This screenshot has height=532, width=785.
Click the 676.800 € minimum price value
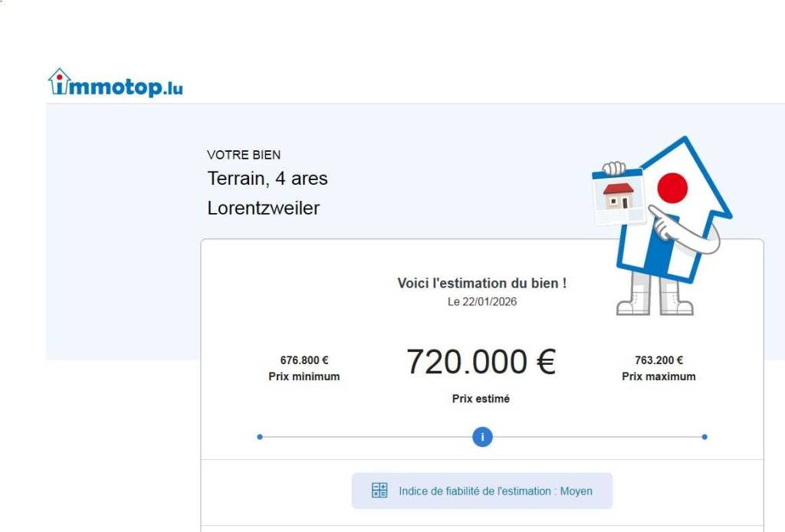[x=304, y=360]
